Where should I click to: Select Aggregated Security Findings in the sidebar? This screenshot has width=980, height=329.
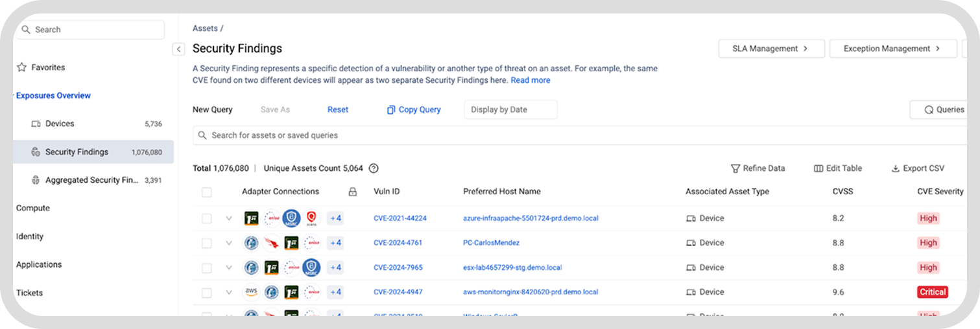click(x=91, y=180)
